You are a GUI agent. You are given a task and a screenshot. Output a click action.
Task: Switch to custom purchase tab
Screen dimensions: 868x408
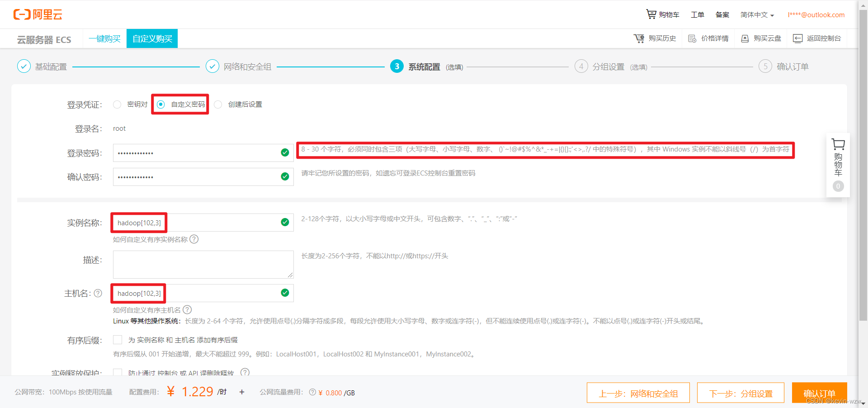coord(152,38)
